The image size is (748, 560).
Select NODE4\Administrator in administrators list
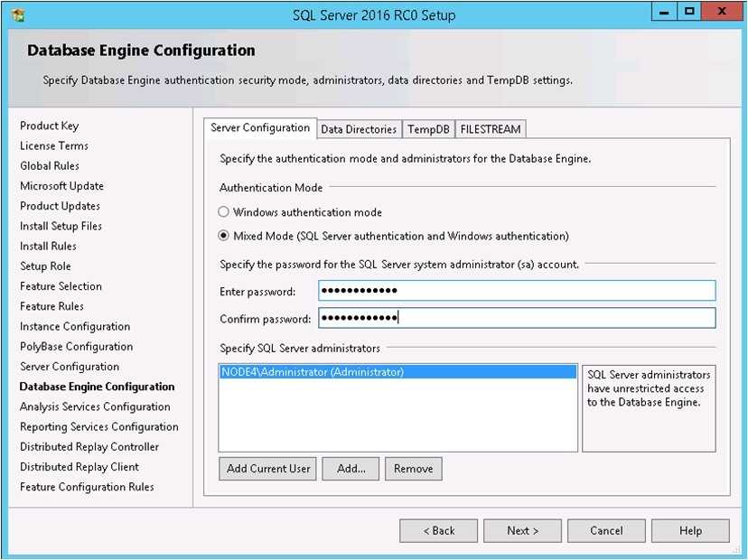[x=397, y=371]
